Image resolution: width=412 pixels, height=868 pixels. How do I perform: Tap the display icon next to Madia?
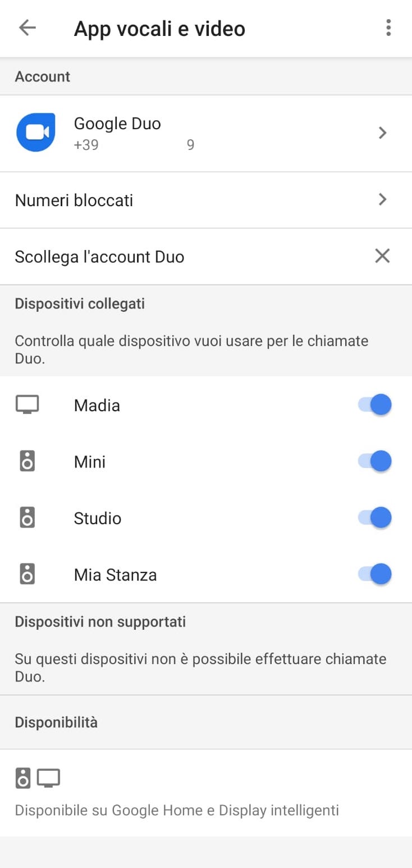coord(27,405)
